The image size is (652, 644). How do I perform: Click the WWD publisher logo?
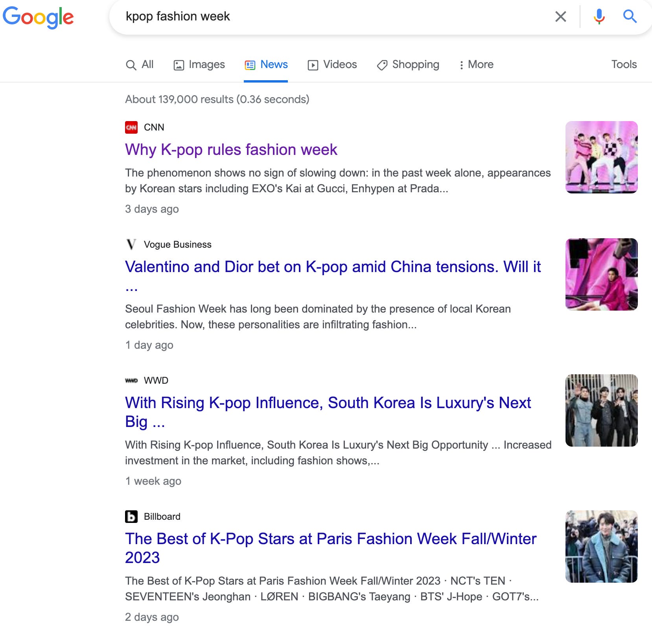point(132,380)
